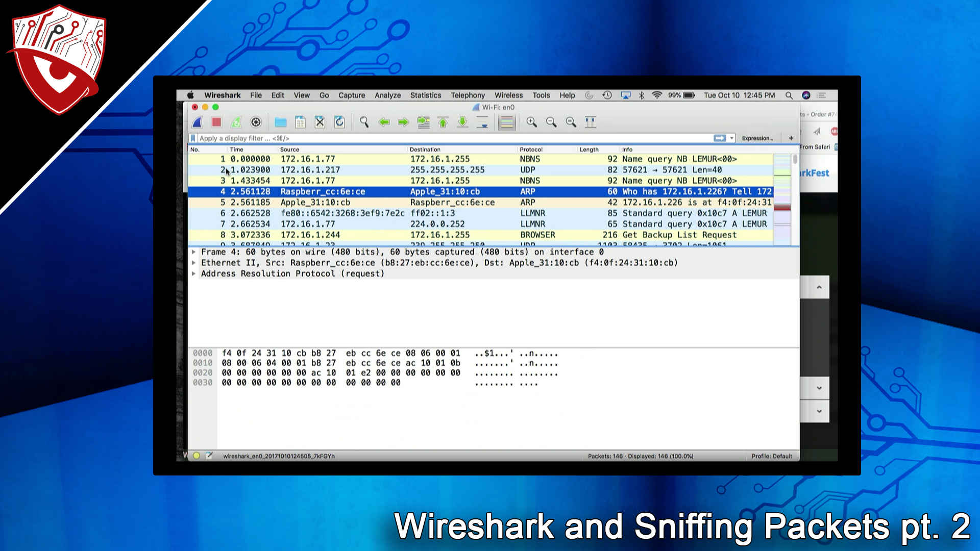Find a packet with magnifier icon
The height and width of the screenshot is (551, 980).
pyautogui.click(x=364, y=122)
